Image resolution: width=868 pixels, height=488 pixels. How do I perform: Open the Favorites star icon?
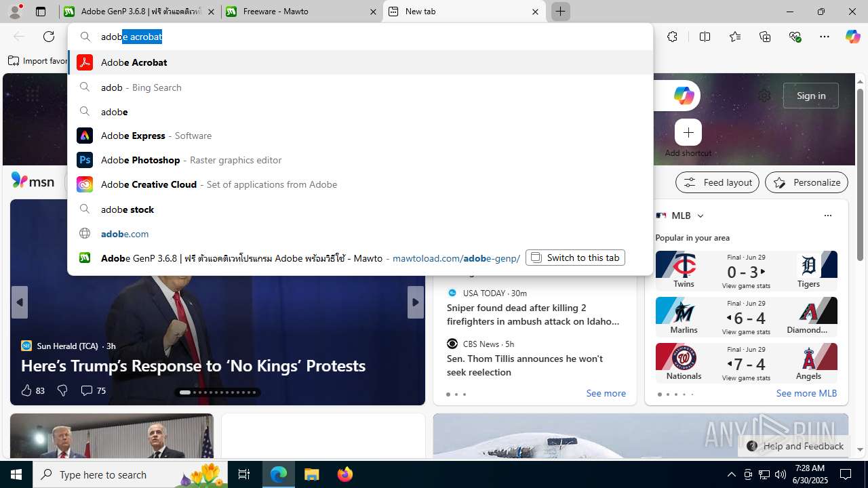[735, 37]
